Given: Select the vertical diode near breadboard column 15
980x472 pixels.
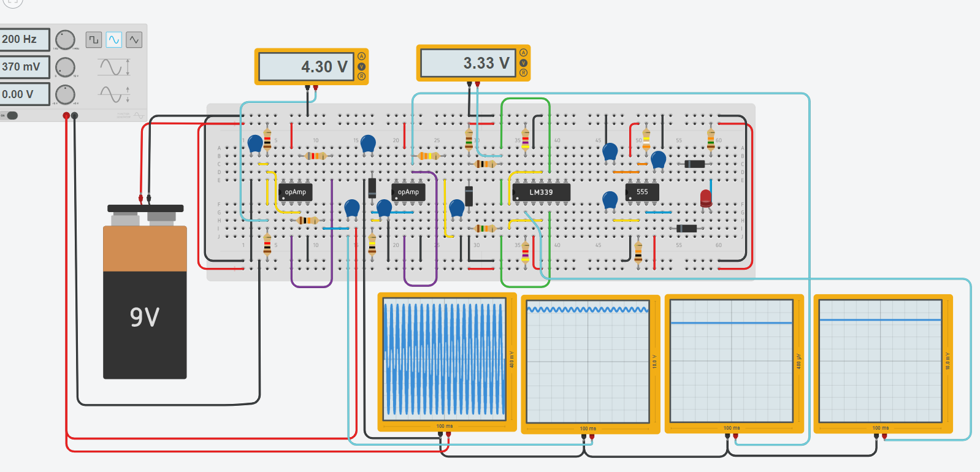Looking at the screenshot, I should click(x=372, y=188).
